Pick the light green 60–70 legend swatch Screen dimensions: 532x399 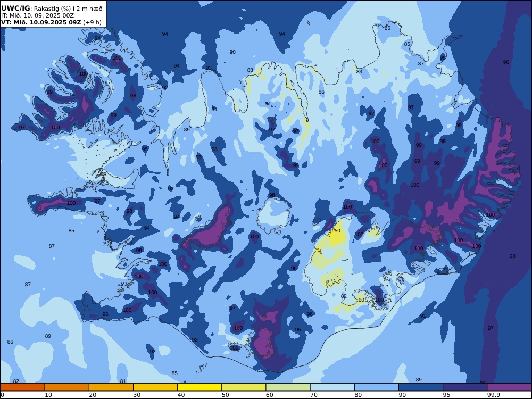pyautogui.click(x=288, y=387)
